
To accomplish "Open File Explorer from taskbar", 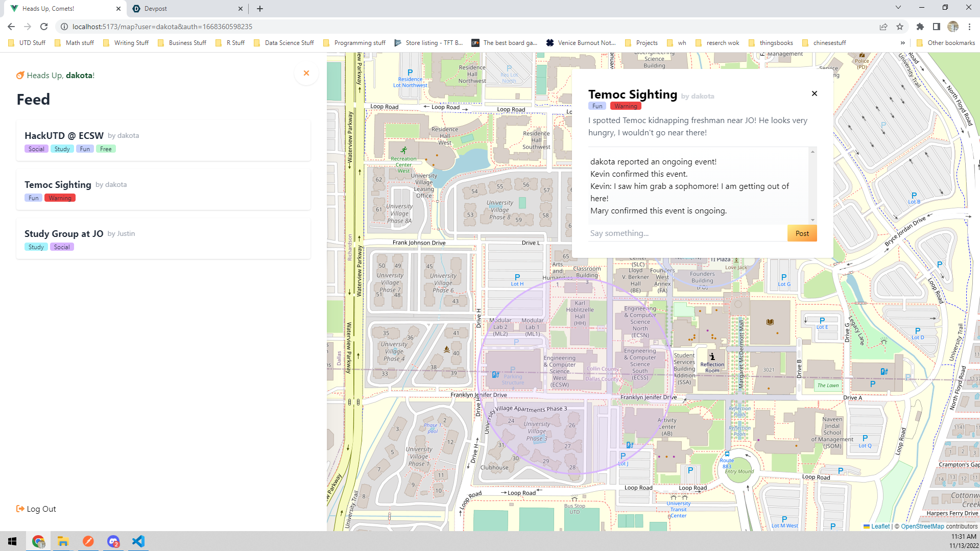I will point(63,541).
